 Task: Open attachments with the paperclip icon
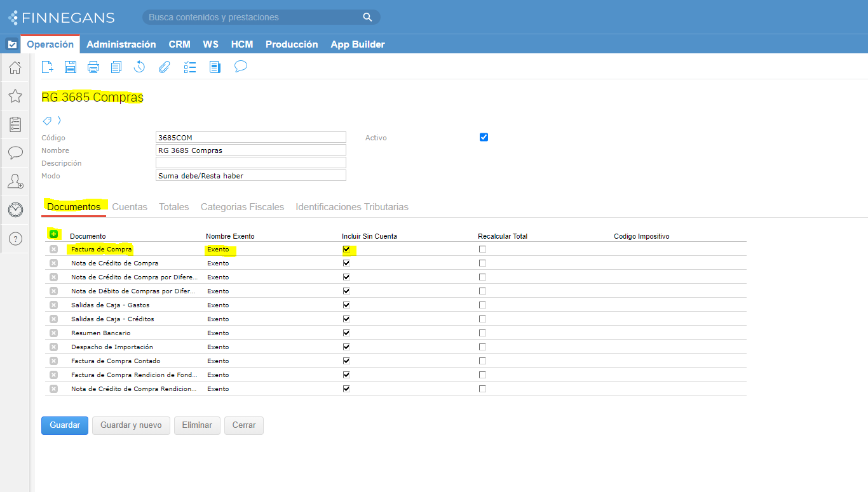tap(164, 67)
